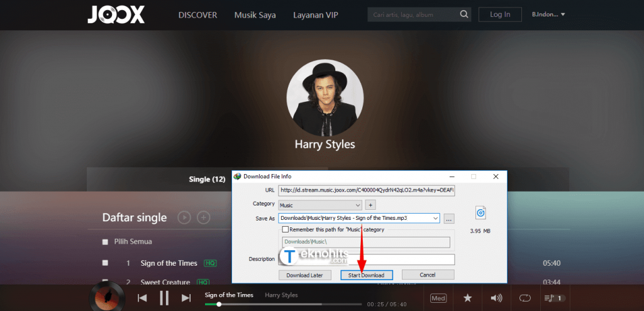Cancel the download dialog
This screenshot has width=644, height=311.
tap(428, 275)
